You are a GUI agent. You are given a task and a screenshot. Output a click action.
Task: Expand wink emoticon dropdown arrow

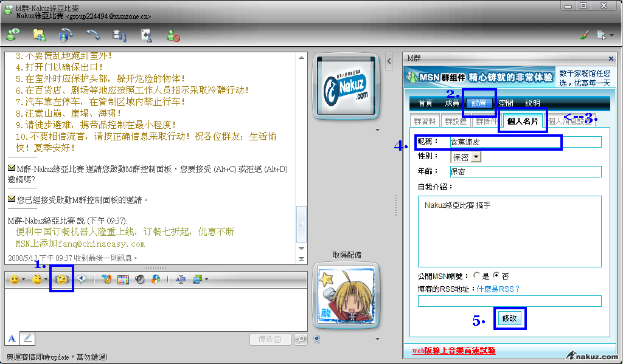coord(46,280)
